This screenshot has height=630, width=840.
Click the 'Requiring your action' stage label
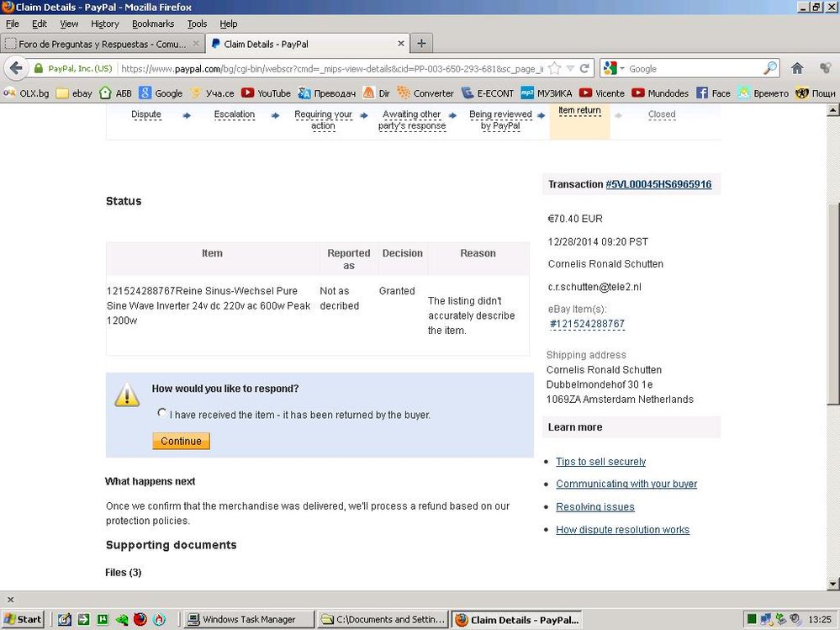[323, 120]
